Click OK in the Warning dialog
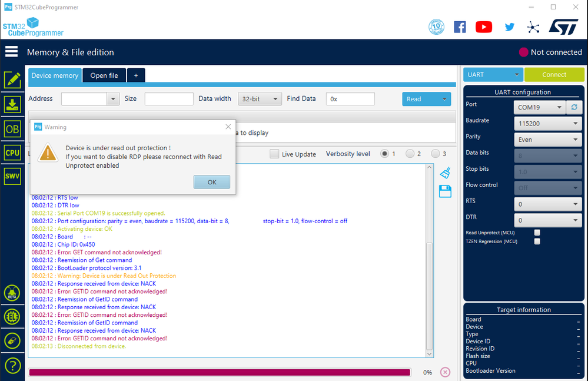Image resolution: width=588 pixels, height=381 pixels. point(212,182)
